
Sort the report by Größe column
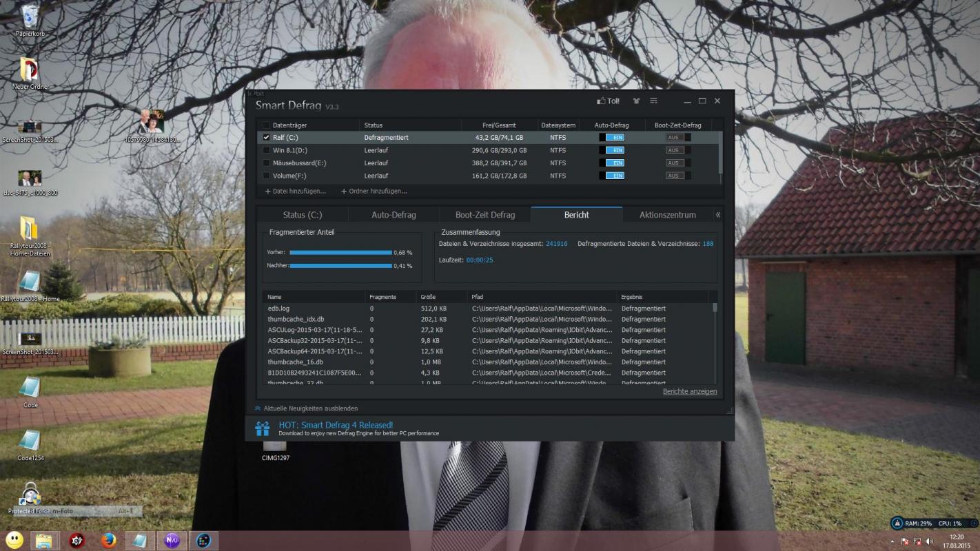coord(441,297)
